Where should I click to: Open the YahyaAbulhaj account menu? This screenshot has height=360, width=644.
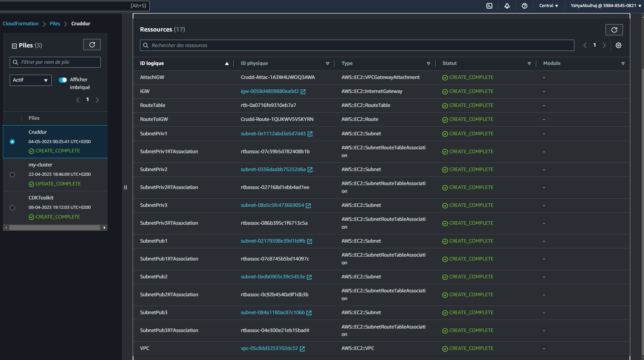(x=606, y=6)
